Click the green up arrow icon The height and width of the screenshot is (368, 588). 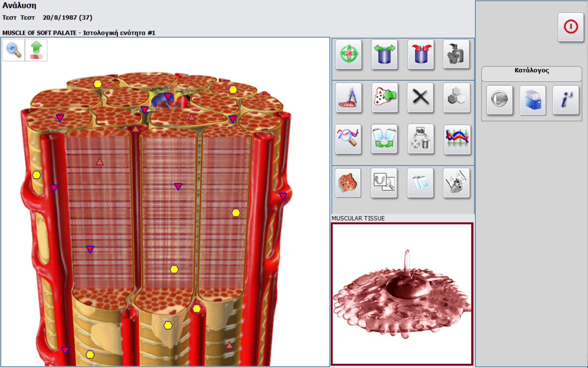[36, 50]
